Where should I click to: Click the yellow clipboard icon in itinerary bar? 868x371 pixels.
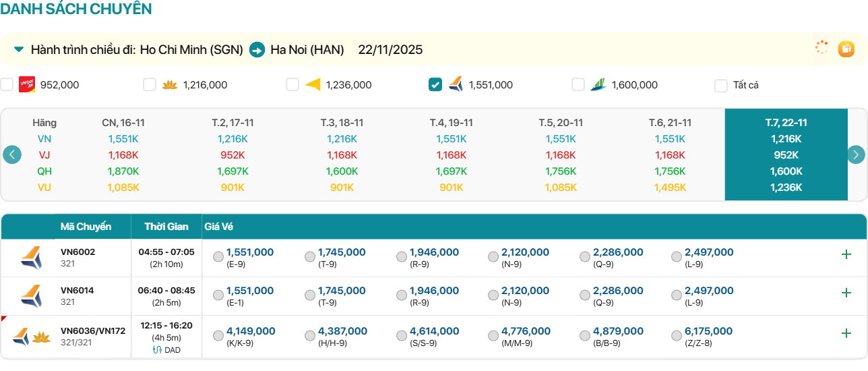coord(846,49)
